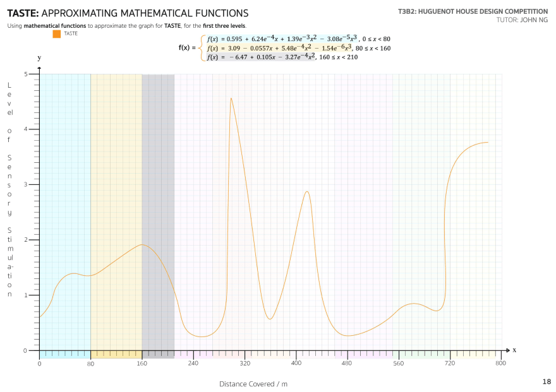Viewport: 556px width, 392px height.
Task: Click the 'x' label at the x-axis arrow
Action: pyautogui.click(x=514, y=350)
